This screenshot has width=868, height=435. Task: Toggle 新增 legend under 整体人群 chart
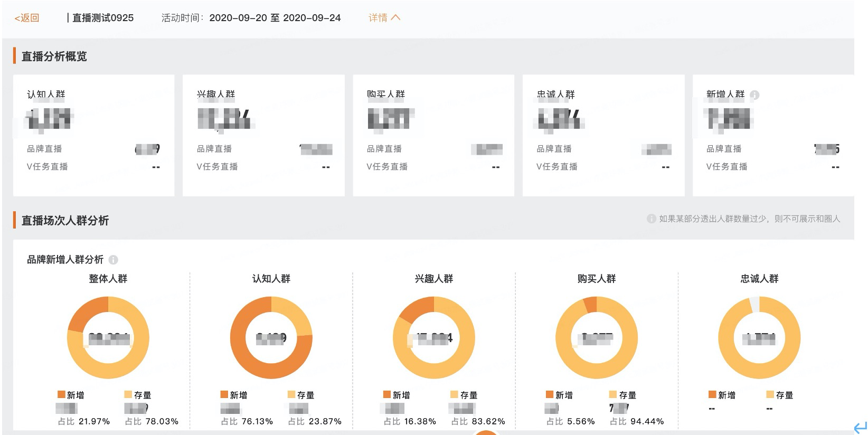click(71, 395)
